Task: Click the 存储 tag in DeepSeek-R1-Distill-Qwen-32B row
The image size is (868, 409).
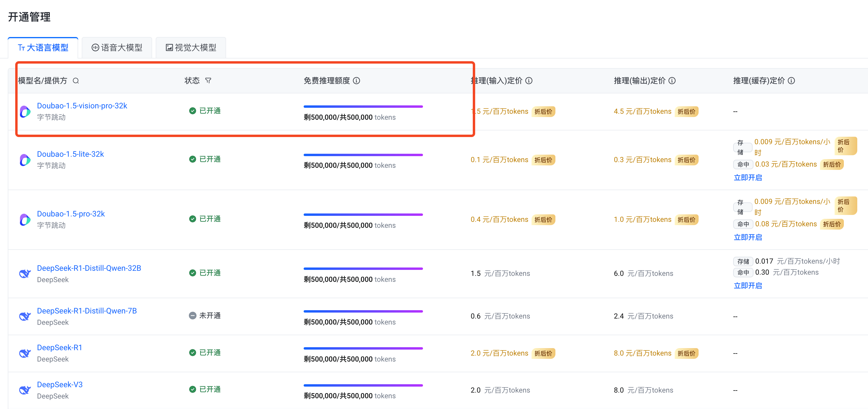Action: [x=743, y=261]
